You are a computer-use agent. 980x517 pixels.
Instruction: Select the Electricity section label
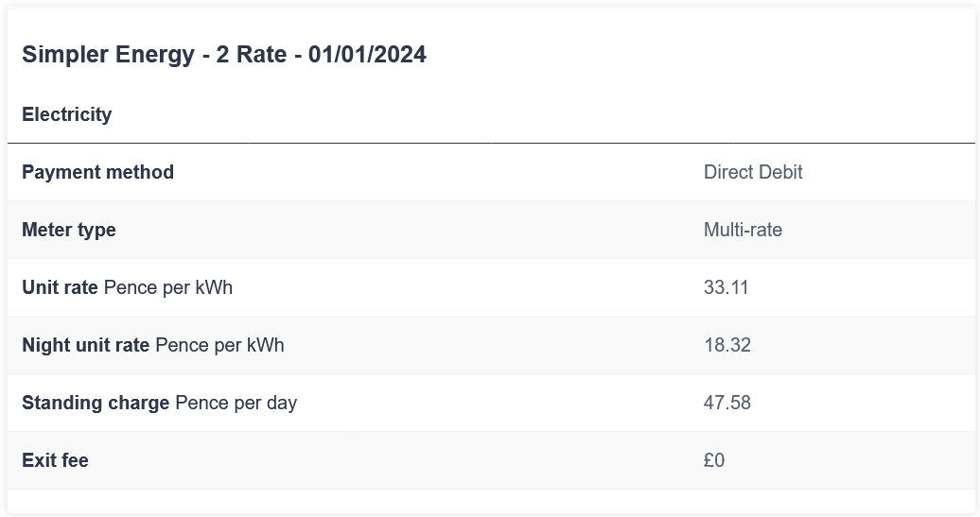67,114
